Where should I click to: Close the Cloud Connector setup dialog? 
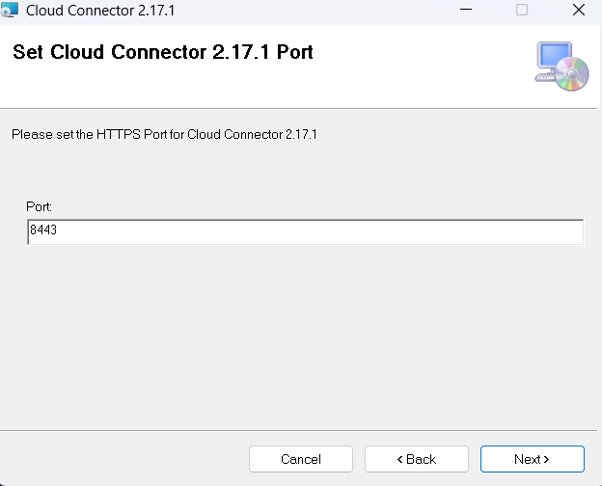tap(579, 10)
